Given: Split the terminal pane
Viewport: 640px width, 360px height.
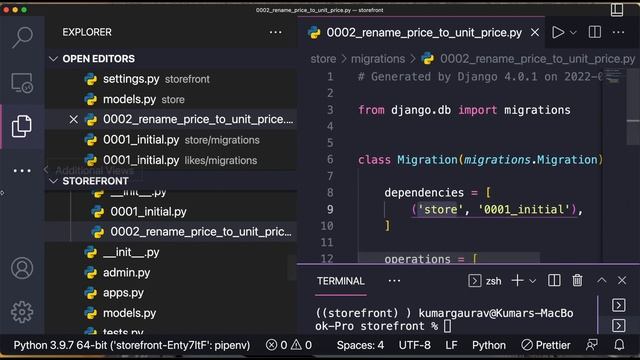Looking at the screenshot, I should [x=554, y=280].
